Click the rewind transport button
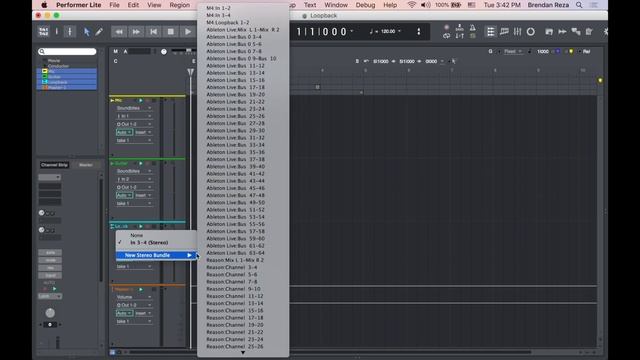The height and width of the screenshot is (360, 640). [x=119, y=32]
